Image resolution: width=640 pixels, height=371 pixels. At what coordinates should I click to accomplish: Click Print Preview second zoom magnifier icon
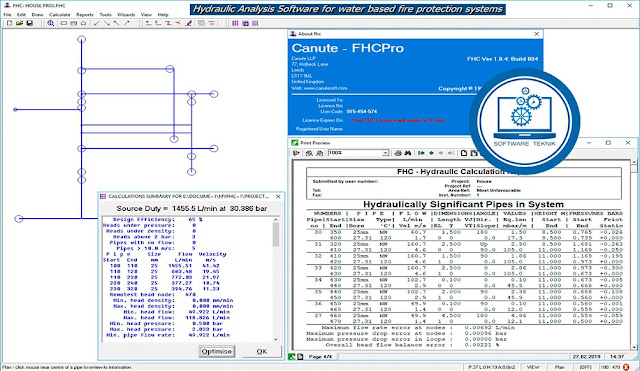[x=320, y=153]
